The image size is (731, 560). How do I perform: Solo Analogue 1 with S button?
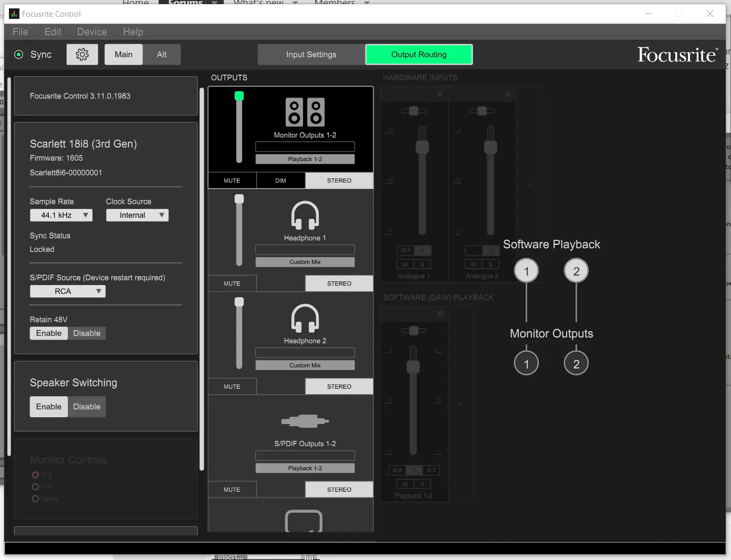[422, 265]
